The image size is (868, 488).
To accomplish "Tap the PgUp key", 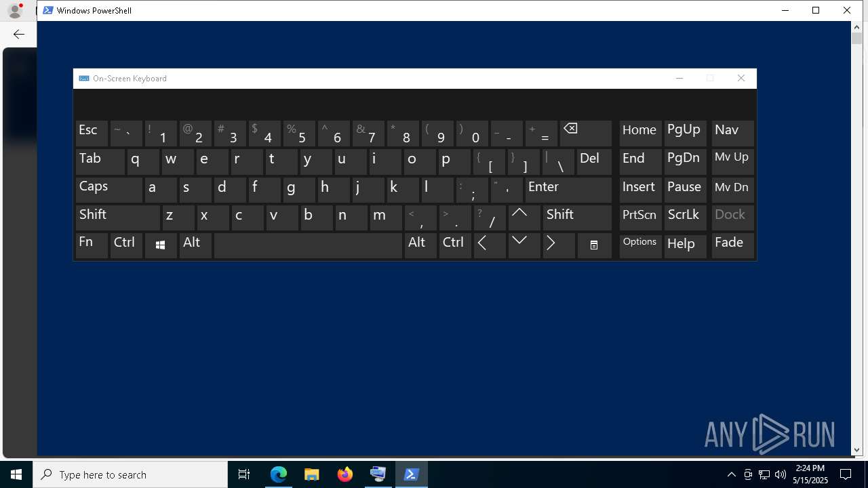I will [685, 134].
